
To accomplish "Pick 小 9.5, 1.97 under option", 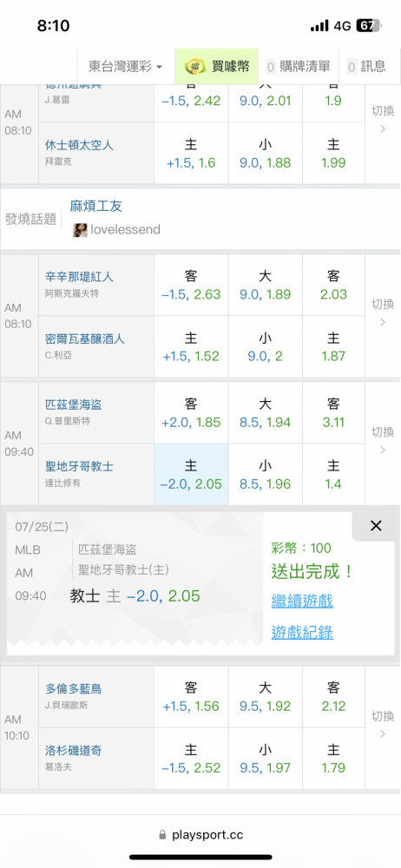I will [266, 759].
